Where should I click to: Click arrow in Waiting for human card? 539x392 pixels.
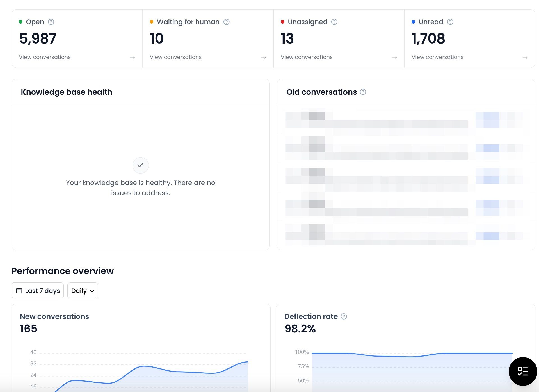coord(263,58)
